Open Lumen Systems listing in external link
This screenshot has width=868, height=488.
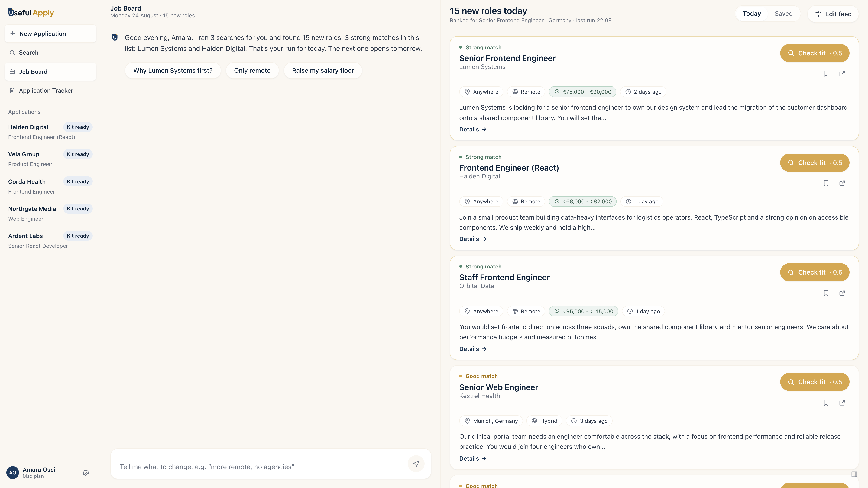pyautogui.click(x=842, y=73)
